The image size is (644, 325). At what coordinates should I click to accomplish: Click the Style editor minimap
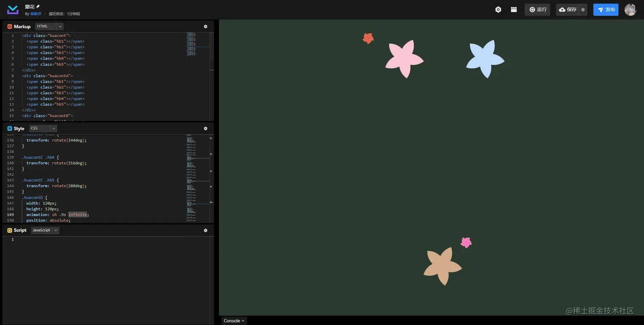pos(191,178)
